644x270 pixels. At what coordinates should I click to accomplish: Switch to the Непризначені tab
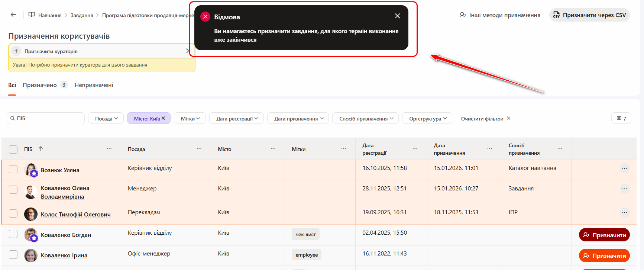(x=94, y=85)
